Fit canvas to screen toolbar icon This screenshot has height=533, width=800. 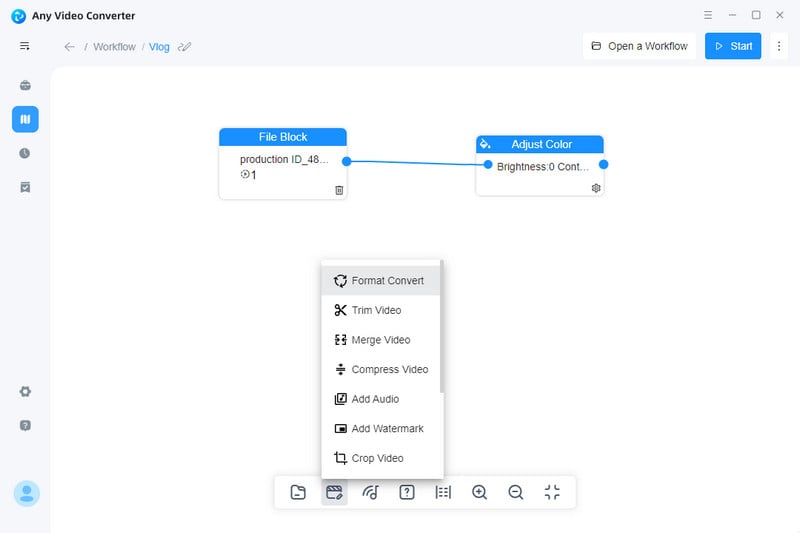pyautogui.click(x=552, y=492)
